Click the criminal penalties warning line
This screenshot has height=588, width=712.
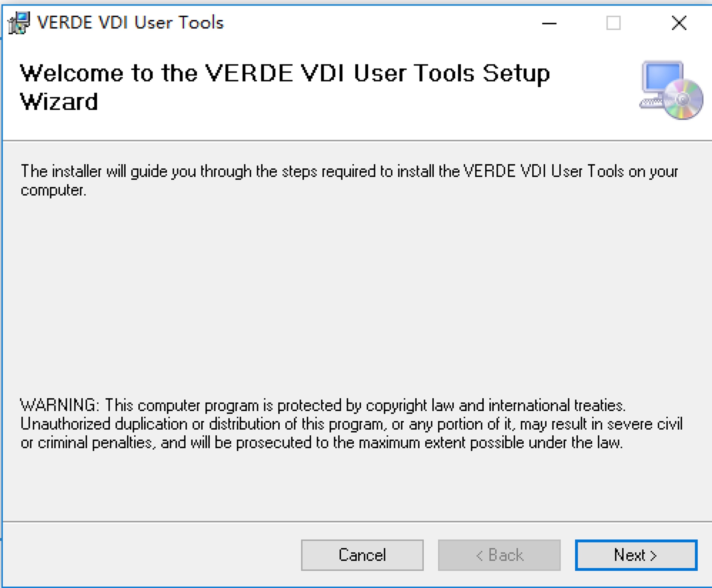pyautogui.click(x=322, y=443)
